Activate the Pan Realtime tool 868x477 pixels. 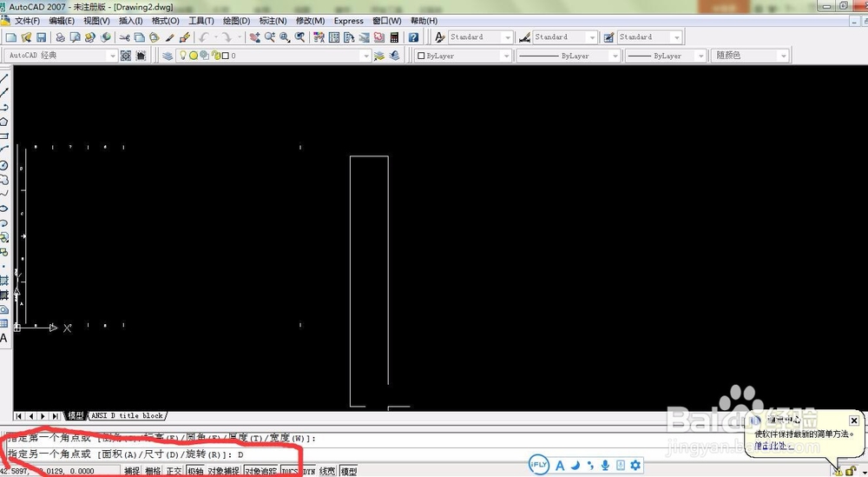point(254,37)
